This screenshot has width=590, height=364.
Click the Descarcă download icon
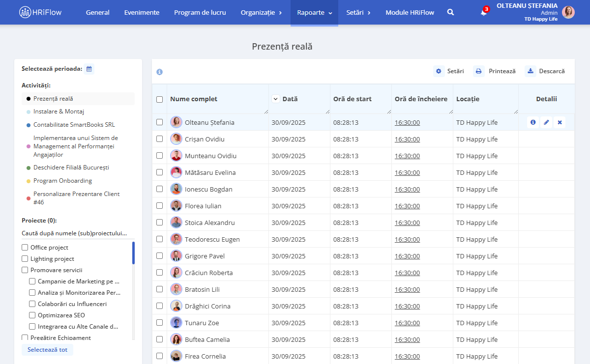(x=531, y=71)
